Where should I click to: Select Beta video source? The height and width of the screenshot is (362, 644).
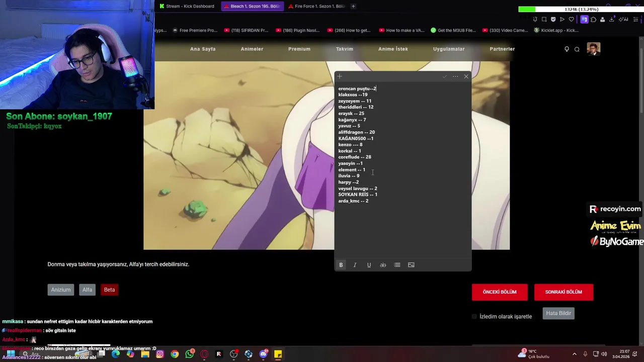click(x=109, y=290)
